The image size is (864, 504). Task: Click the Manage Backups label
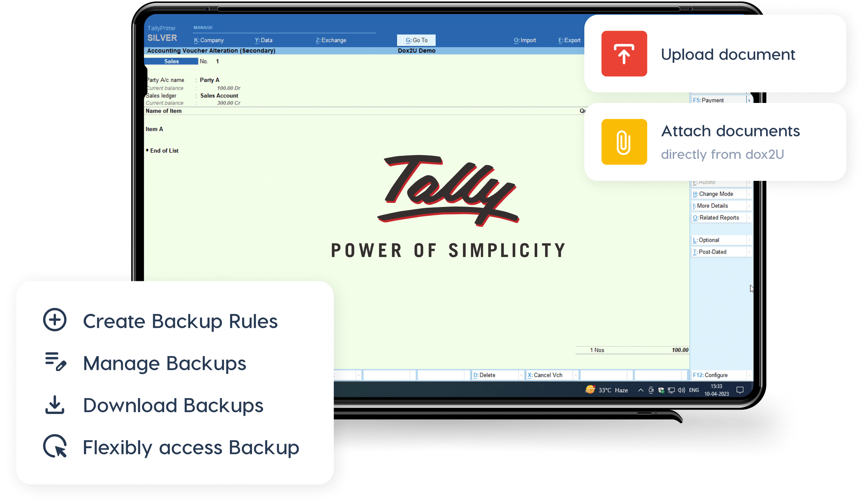click(x=164, y=364)
